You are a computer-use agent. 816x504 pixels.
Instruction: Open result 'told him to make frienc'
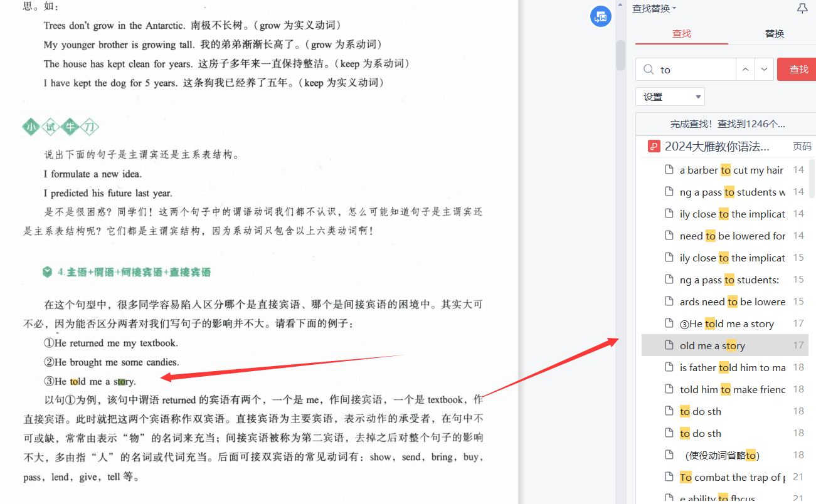(x=725, y=389)
